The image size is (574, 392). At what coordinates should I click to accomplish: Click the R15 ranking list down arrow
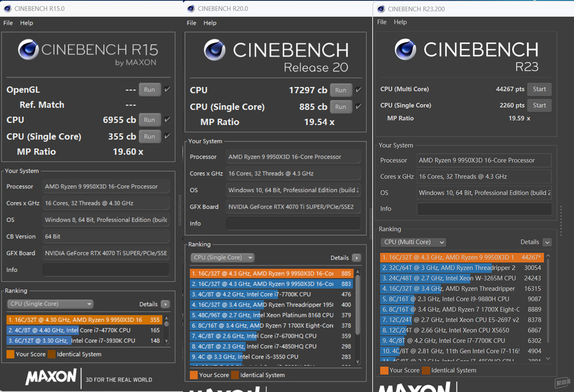[166, 341]
